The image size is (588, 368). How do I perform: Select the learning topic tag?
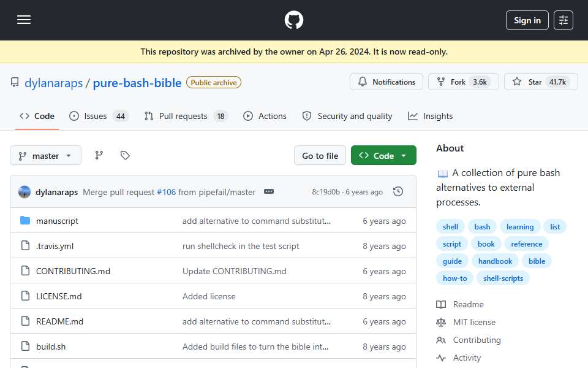(520, 227)
